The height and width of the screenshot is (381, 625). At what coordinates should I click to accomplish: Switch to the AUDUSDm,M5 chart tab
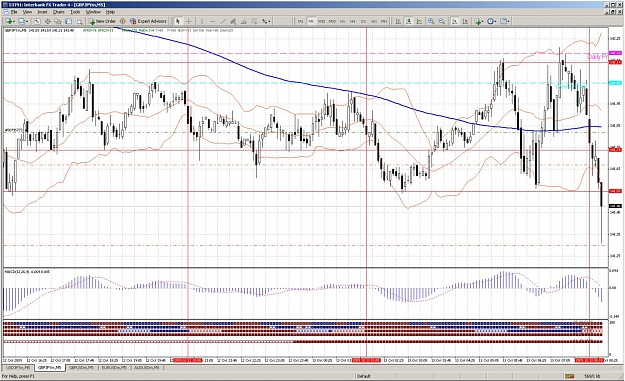point(147,367)
